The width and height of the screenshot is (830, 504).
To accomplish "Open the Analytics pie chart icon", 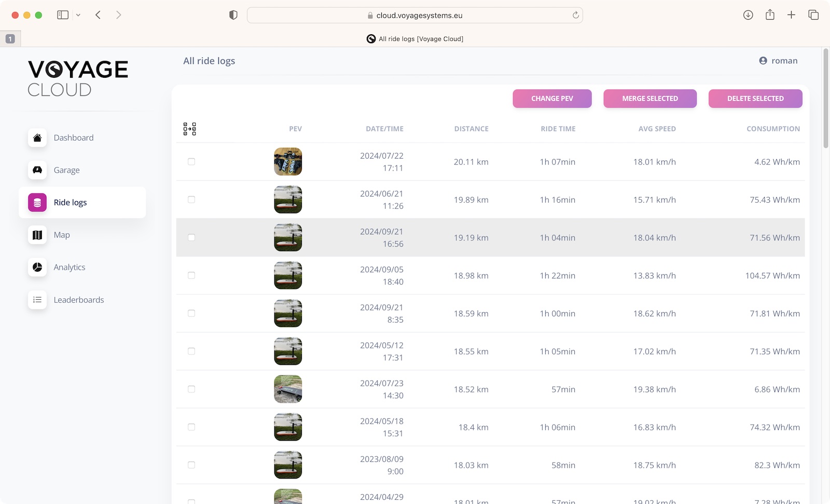I will click(37, 267).
